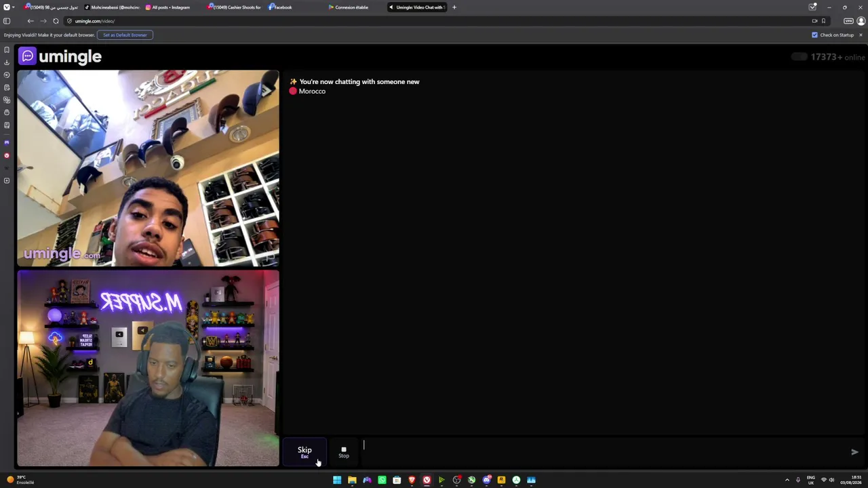Viewport: 868px width, 488px height.
Task: Click the 17373+ online counter text
Action: click(x=837, y=57)
